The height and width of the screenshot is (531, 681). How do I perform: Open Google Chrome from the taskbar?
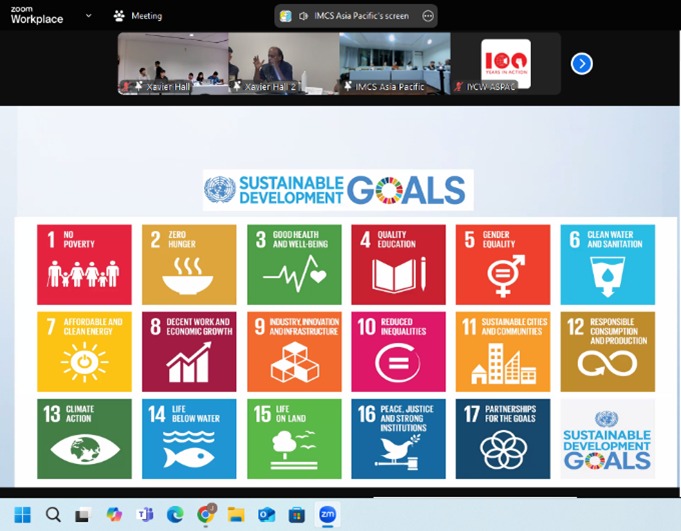205,515
